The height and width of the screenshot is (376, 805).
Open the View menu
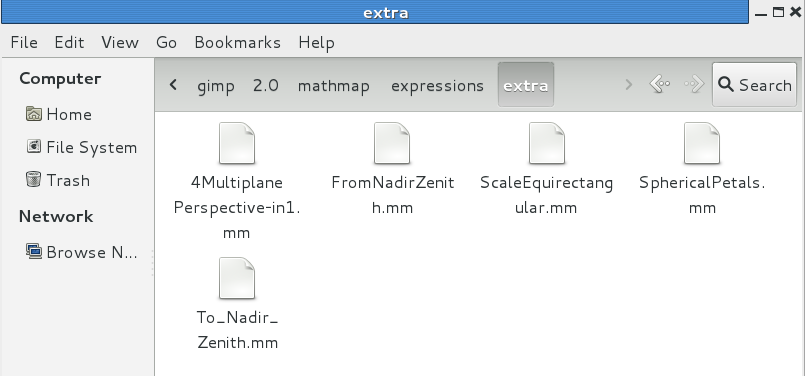[x=120, y=42]
